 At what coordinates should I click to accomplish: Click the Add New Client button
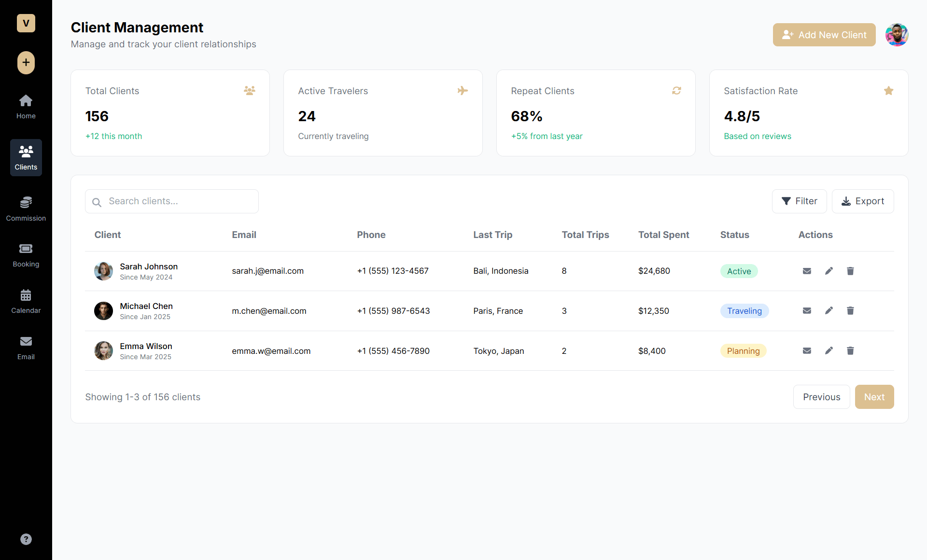tap(824, 35)
